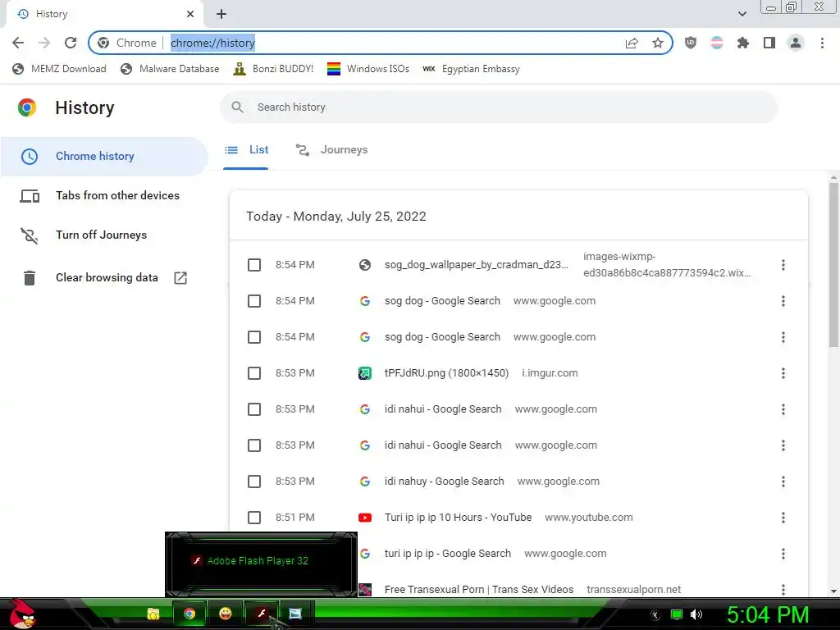This screenshot has height=630, width=840.
Task: Open actions menu for first idi nahui entry
Action: (783, 409)
